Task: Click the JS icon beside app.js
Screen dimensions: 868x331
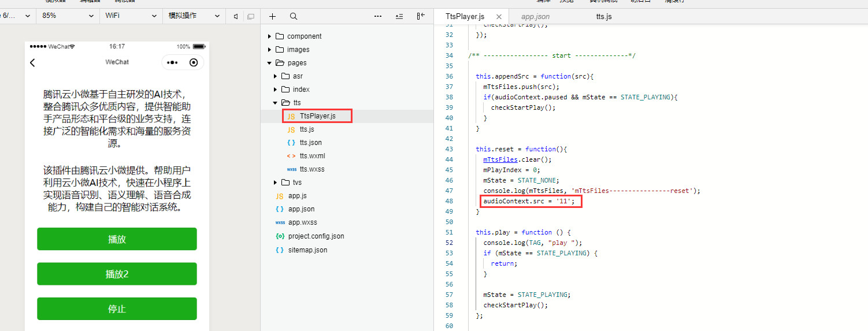Action: pos(280,196)
